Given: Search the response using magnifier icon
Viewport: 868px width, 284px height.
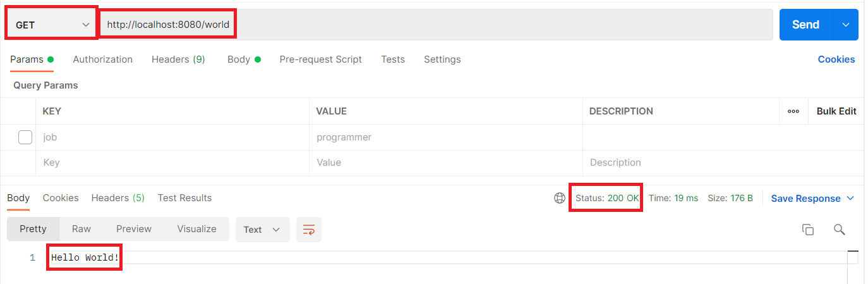Looking at the screenshot, I should coord(839,230).
